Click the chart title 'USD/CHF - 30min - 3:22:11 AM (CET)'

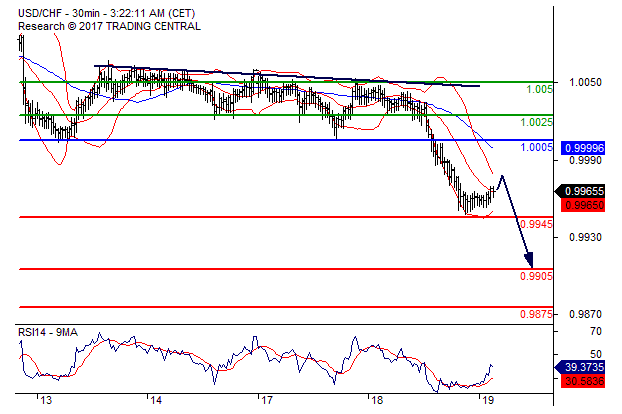(106, 13)
